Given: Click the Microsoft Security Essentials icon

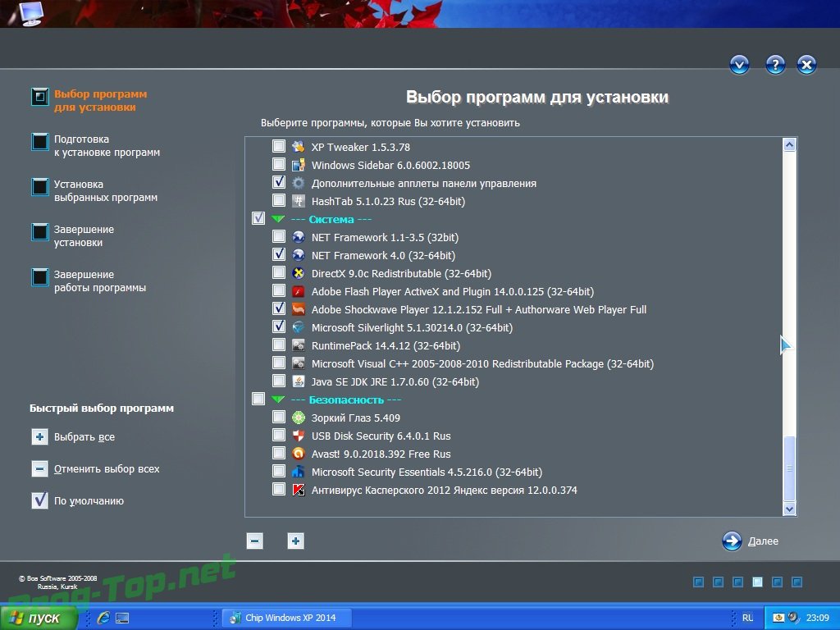Looking at the screenshot, I should pyautogui.click(x=299, y=472).
